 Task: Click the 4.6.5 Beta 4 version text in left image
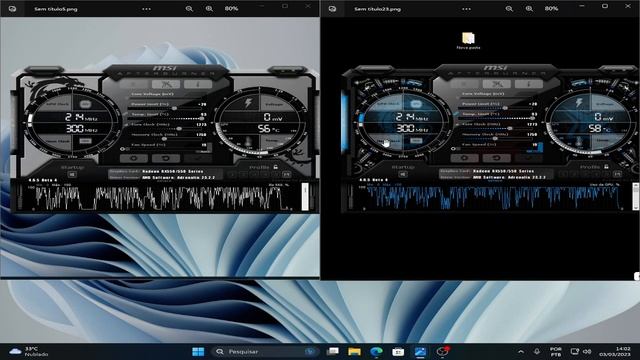point(43,180)
